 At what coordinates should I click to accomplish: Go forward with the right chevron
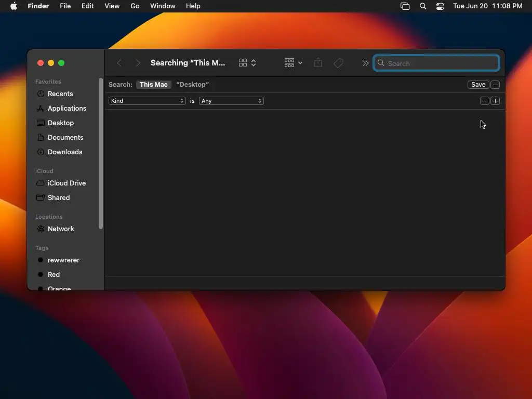[x=138, y=63]
